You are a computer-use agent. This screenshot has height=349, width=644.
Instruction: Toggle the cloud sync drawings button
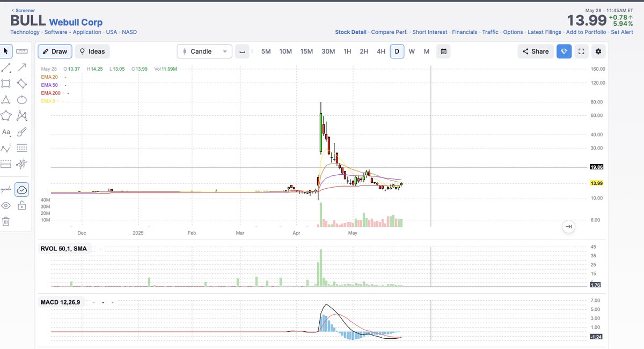coord(21,189)
